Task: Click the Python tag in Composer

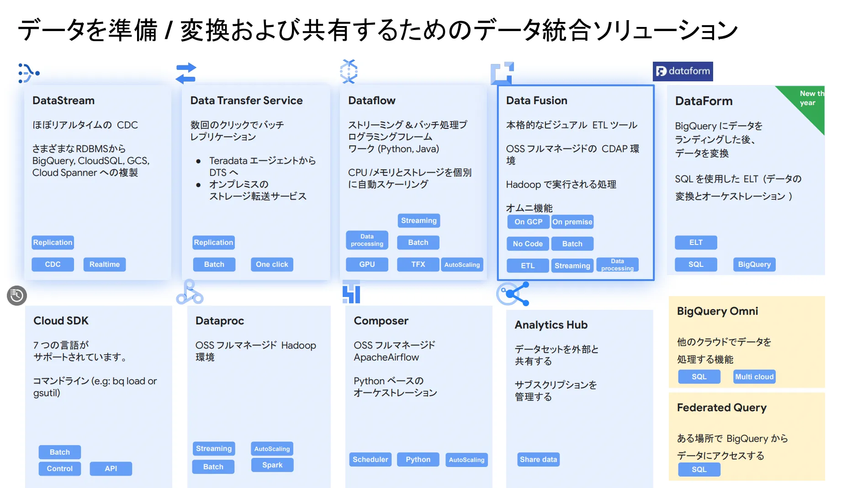Action: 418,459
